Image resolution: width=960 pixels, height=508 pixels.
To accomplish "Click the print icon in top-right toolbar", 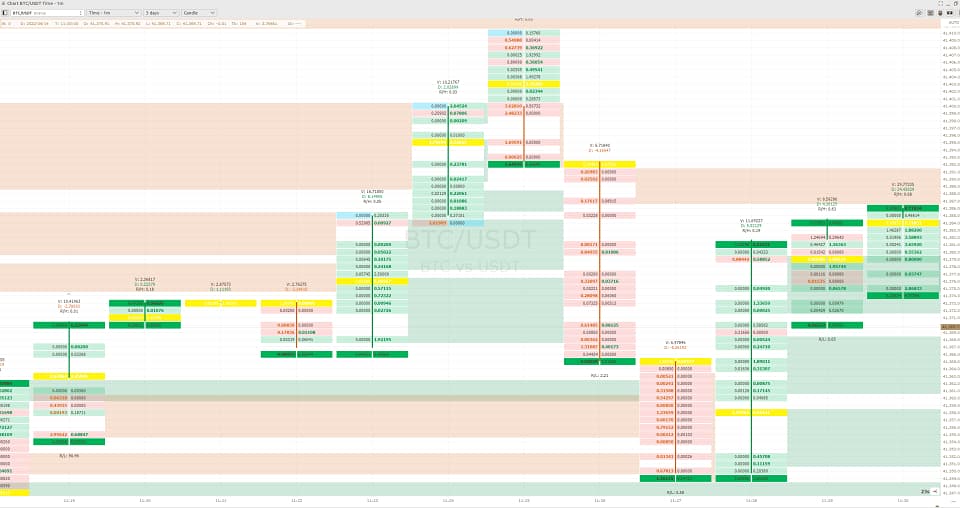I will pyautogui.click(x=941, y=13).
